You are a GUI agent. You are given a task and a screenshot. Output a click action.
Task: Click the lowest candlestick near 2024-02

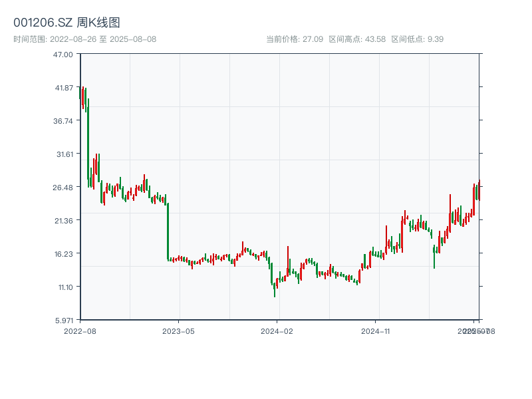pos(275,290)
